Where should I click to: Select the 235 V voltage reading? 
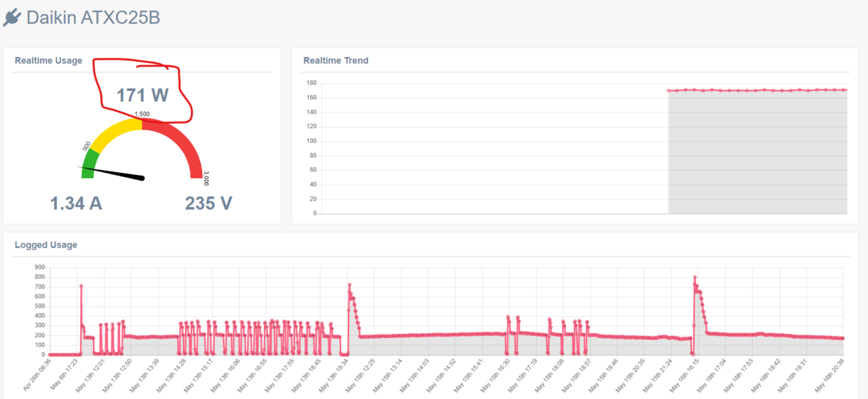(209, 203)
